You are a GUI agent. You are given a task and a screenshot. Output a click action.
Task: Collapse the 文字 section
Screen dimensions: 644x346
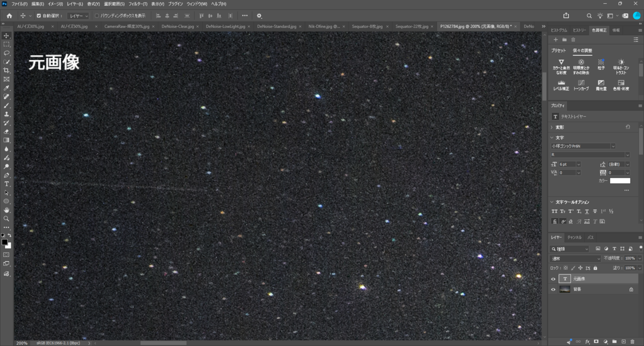point(552,137)
